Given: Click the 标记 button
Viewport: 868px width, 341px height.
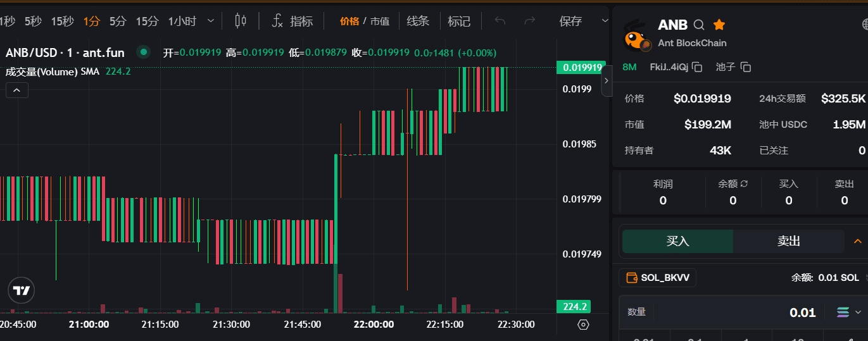Looking at the screenshot, I should tap(459, 21).
